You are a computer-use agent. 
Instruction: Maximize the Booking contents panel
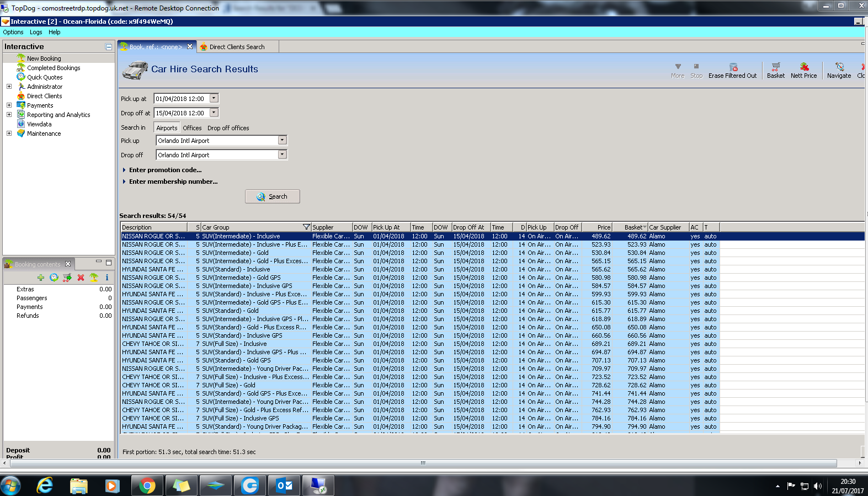pyautogui.click(x=109, y=263)
